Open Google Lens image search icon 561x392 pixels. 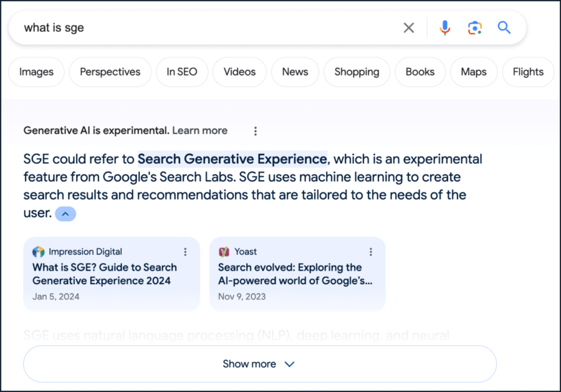pos(475,27)
